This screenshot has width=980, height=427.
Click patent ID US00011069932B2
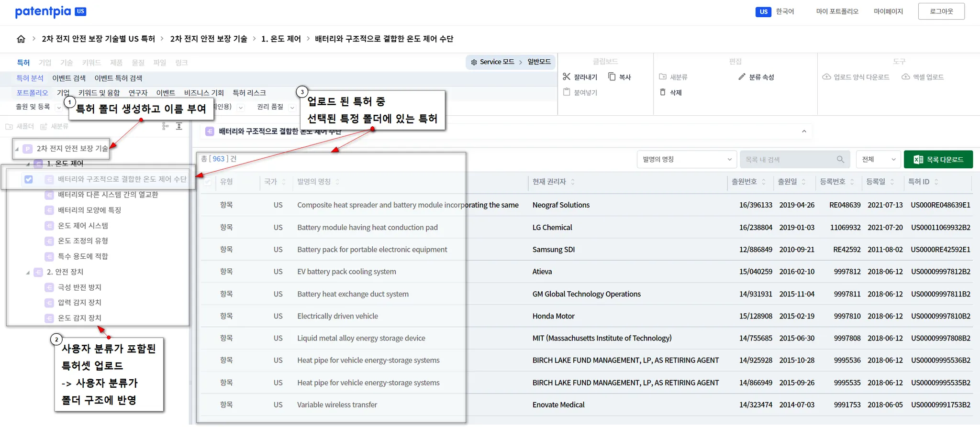point(941,228)
